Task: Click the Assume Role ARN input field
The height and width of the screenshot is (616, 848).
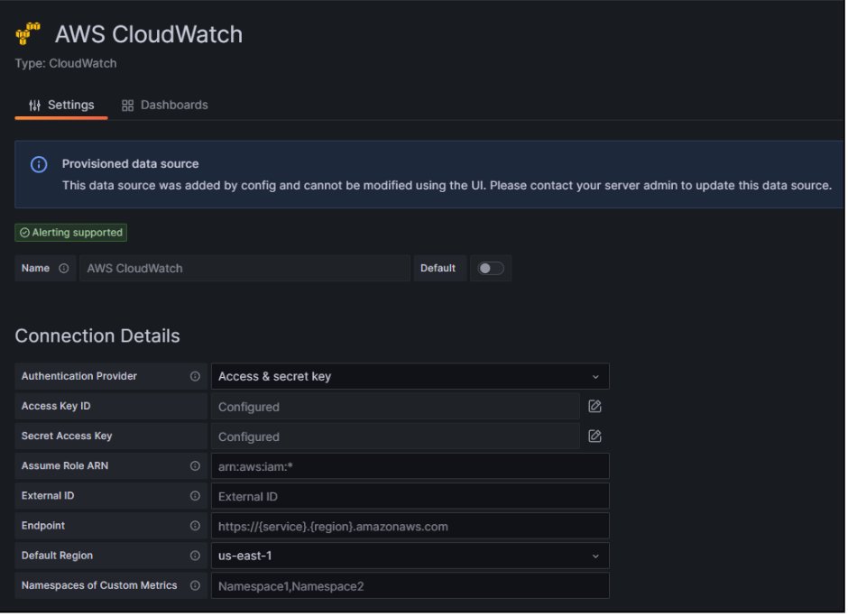Action: point(410,466)
